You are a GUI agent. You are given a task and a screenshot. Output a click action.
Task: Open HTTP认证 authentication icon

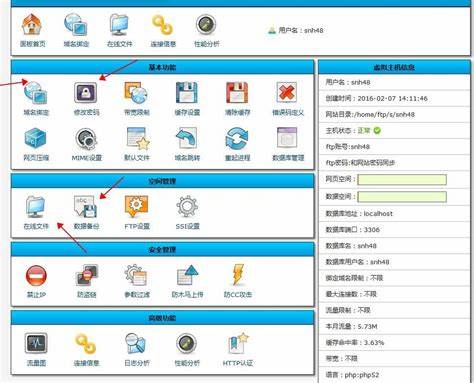[238, 343]
